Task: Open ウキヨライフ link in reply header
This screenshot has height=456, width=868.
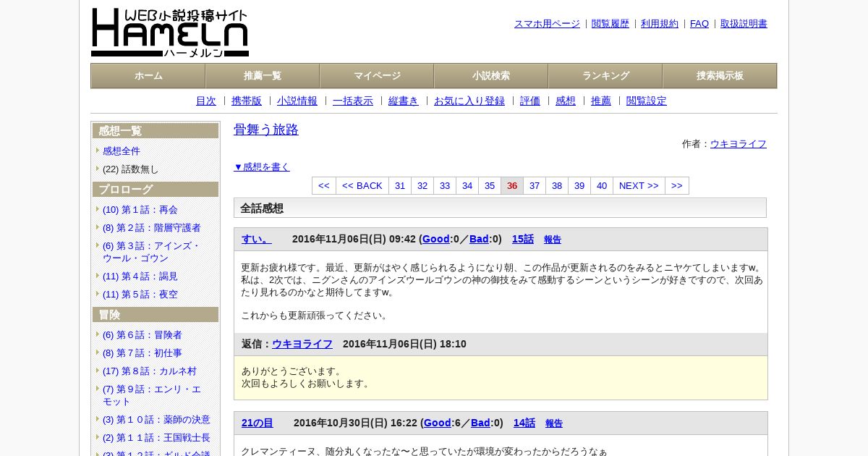Action: click(302, 344)
